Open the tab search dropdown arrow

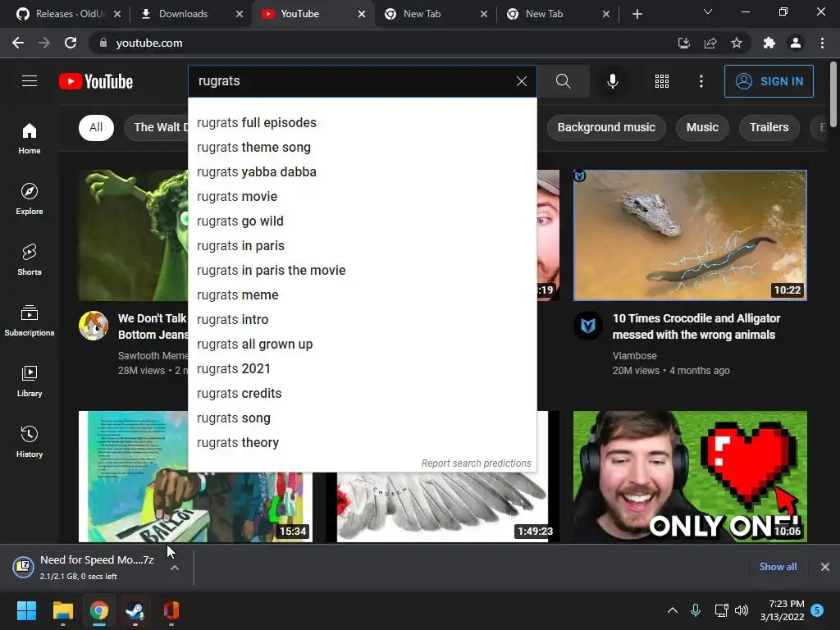(x=708, y=11)
